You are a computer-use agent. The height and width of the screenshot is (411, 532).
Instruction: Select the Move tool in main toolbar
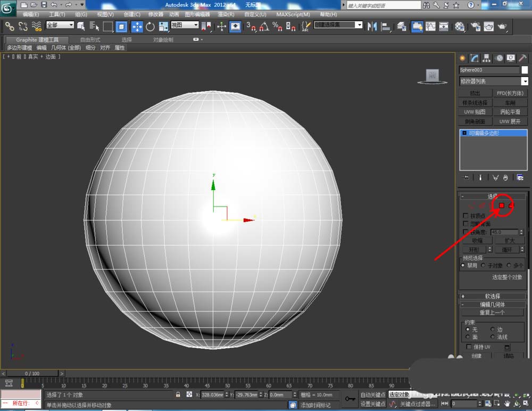coord(137,26)
